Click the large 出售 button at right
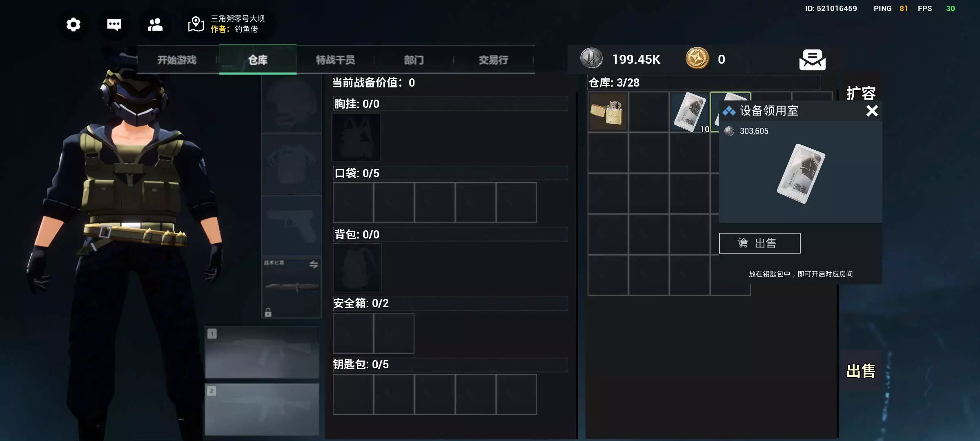This screenshot has height=441, width=980. pos(861,371)
